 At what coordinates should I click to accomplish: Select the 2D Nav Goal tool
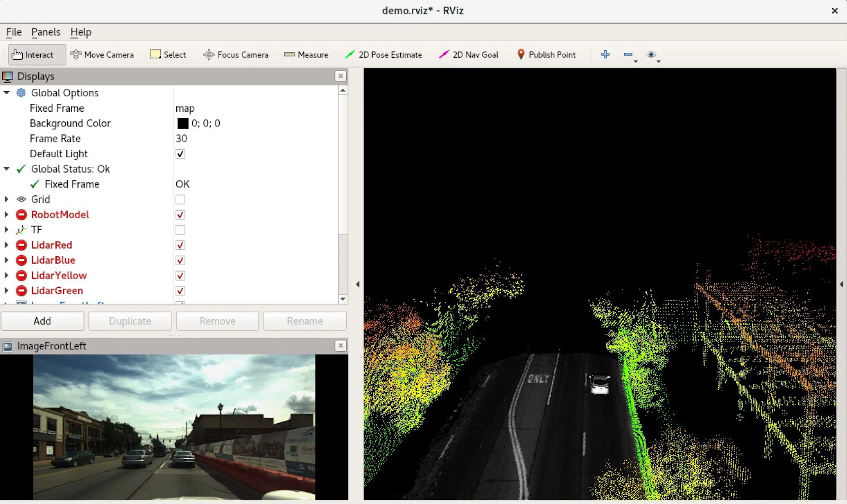(468, 55)
